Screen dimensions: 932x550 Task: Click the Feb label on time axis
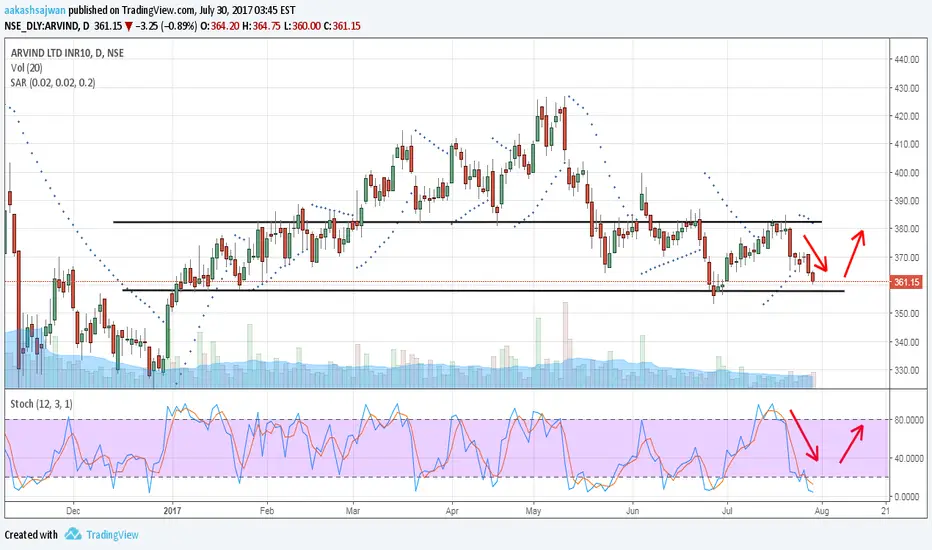point(267,510)
